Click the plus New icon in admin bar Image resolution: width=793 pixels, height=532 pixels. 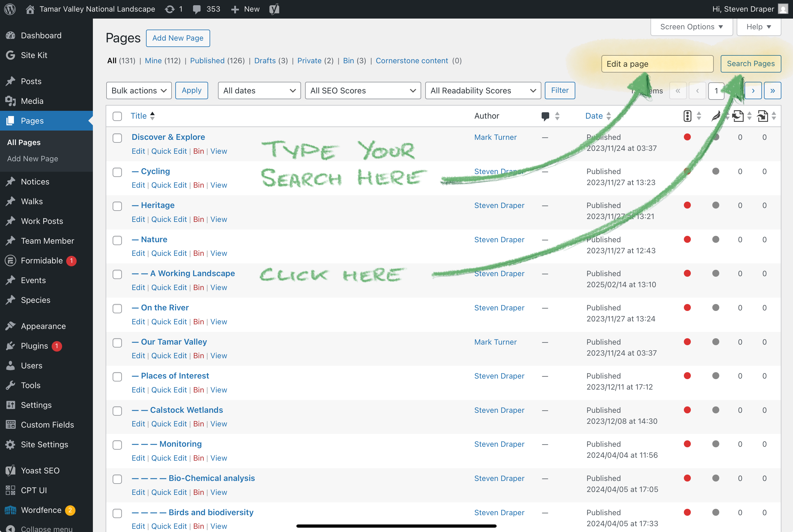click(235, 9)
